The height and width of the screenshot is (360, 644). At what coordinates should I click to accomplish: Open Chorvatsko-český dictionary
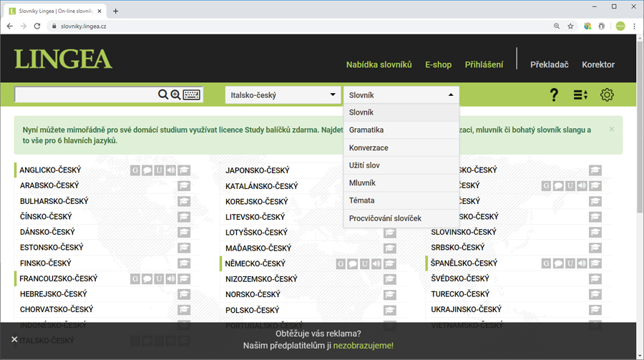coord(57,309)
